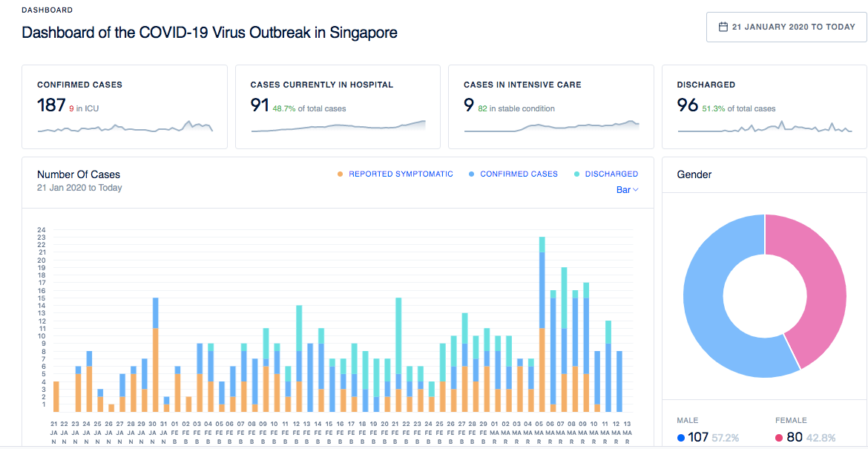Click the calendar icon in date range button
Image resolution: width=868 pixels, height=449 pixels.
(x=723, y=27)
